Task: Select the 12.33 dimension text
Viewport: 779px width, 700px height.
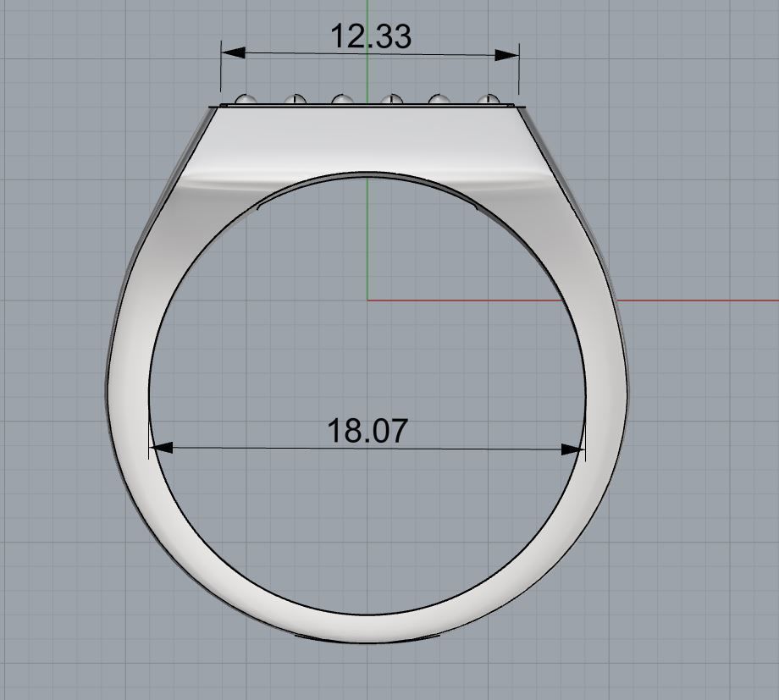Action: (371, 36)
